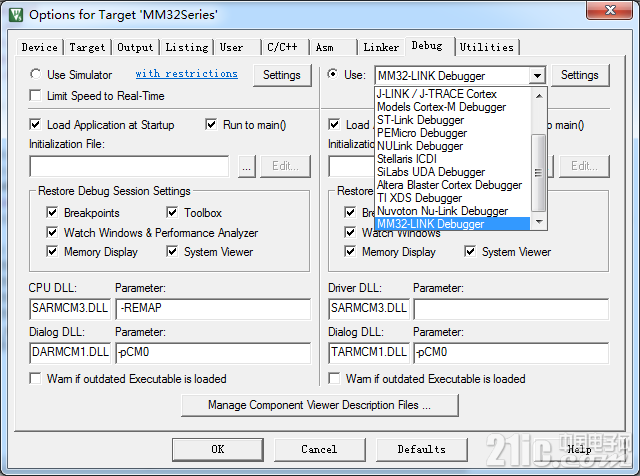Choose NULink Debugger option
640x476 pixels.
click(x=453, y=146)
